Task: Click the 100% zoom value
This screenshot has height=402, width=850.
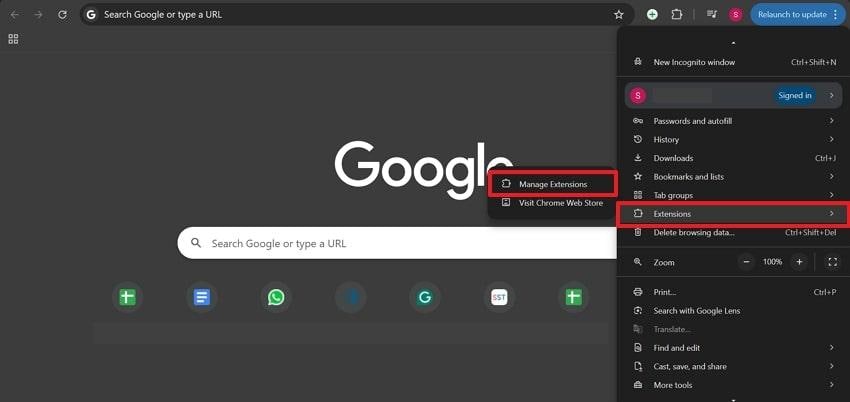Action: [x=772, y=262]
